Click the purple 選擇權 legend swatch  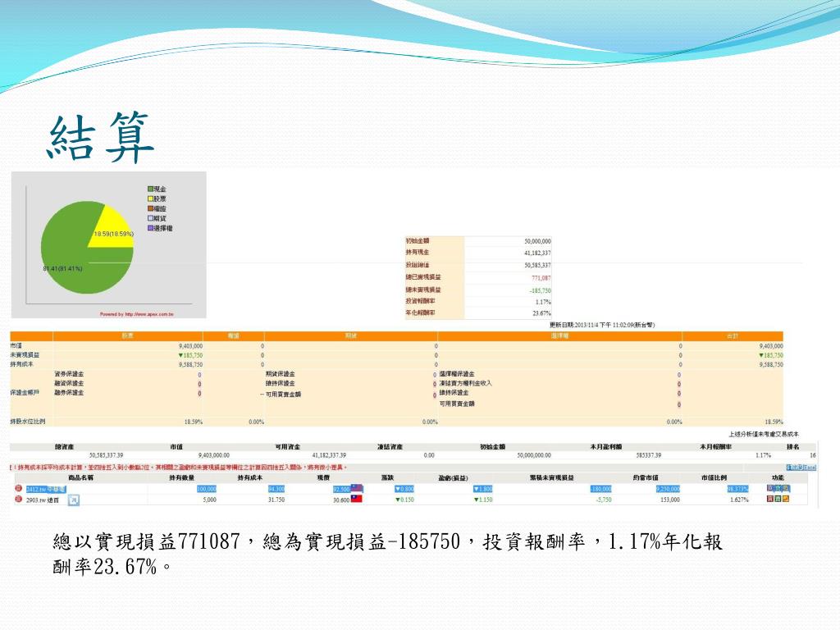pyautogui.click(x=151, y=228)
